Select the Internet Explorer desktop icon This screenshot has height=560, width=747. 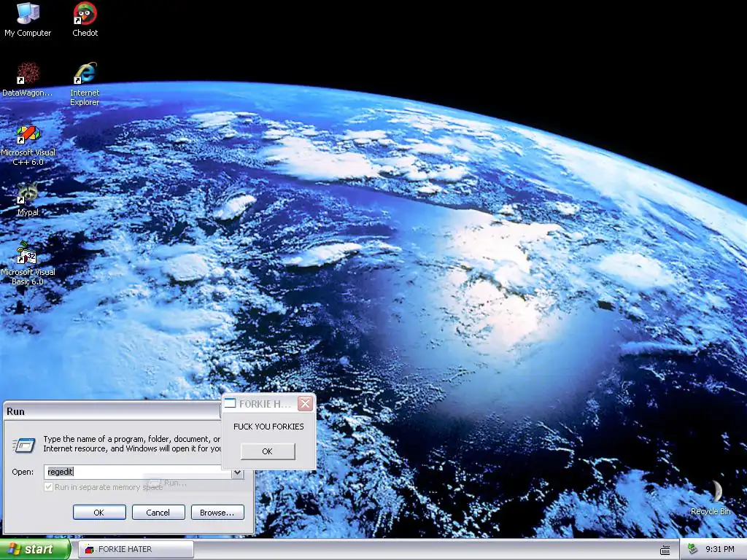coord(85,84)
